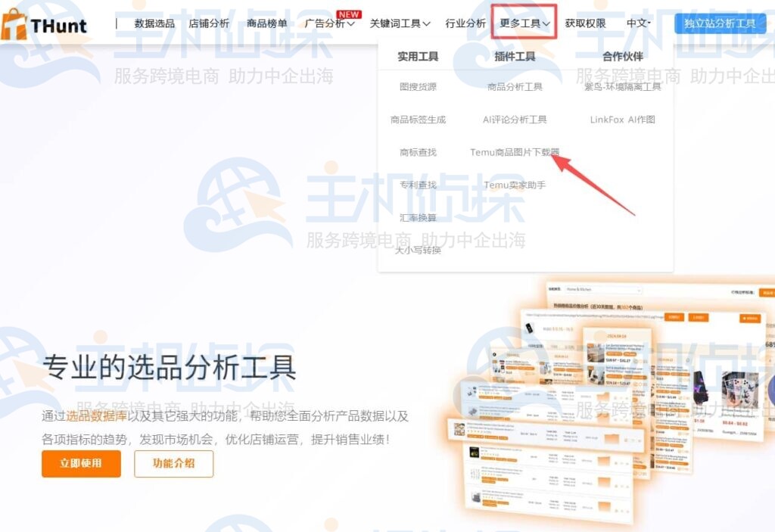This screenshot has width=775, height=532.
Task: Select the Temu卖家助手 plugin tool
Action: click(x=514, y=184)
